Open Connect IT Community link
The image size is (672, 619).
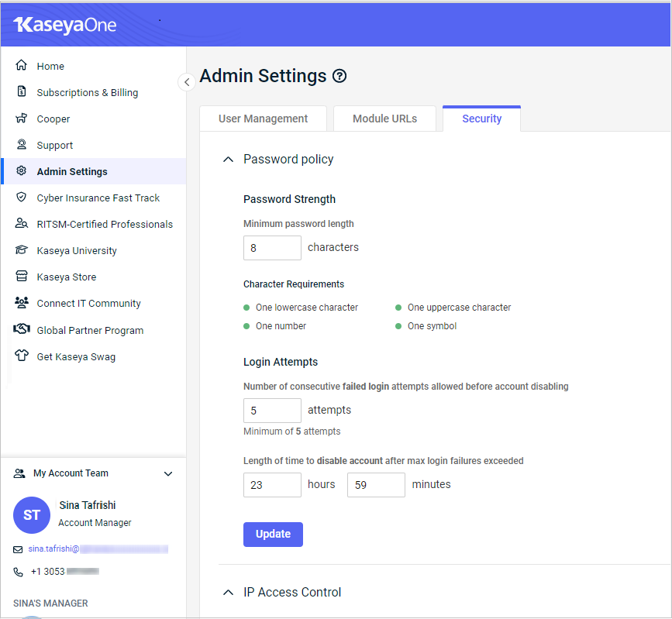88,303
